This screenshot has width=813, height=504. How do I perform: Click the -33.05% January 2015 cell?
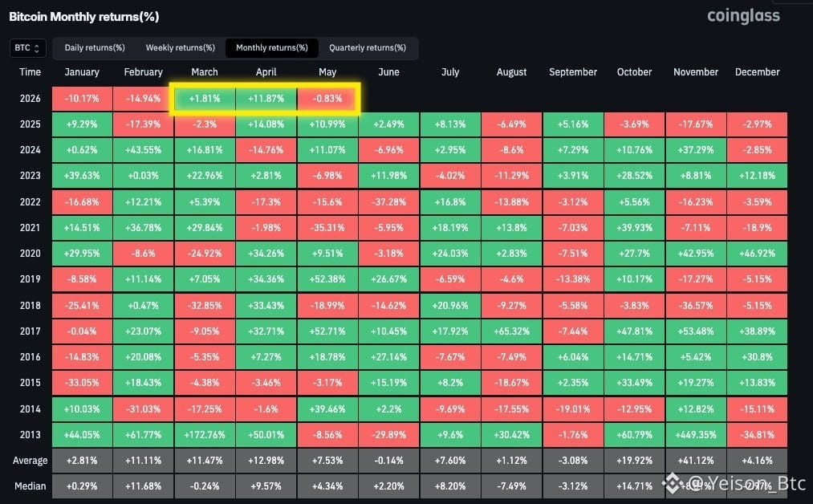(x=82, y=383)
